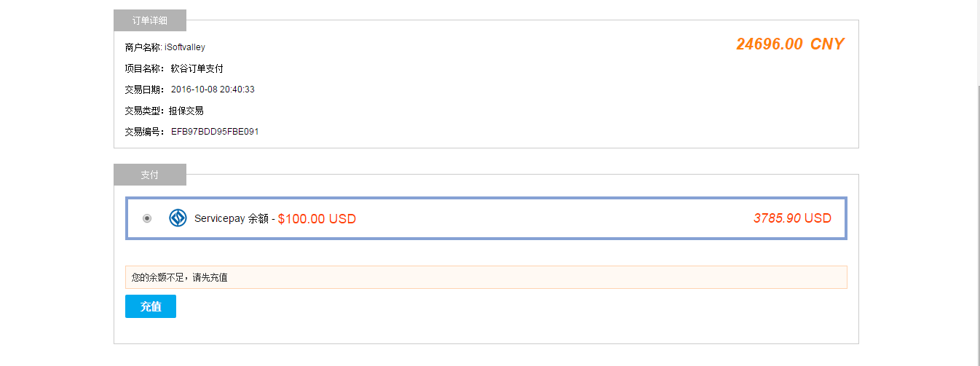Click the 商户名称 field label
The image size is (980, 366).
point(143,47)
